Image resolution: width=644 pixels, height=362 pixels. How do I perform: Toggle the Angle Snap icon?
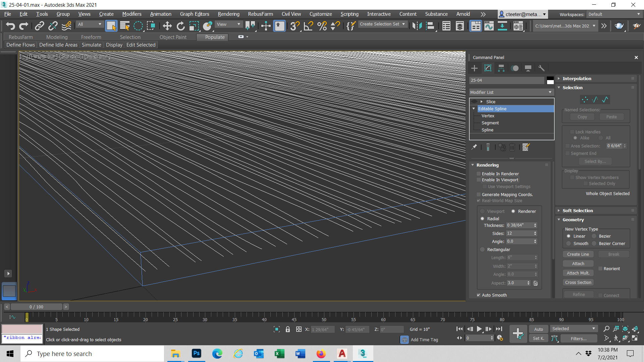click(308, 26)
